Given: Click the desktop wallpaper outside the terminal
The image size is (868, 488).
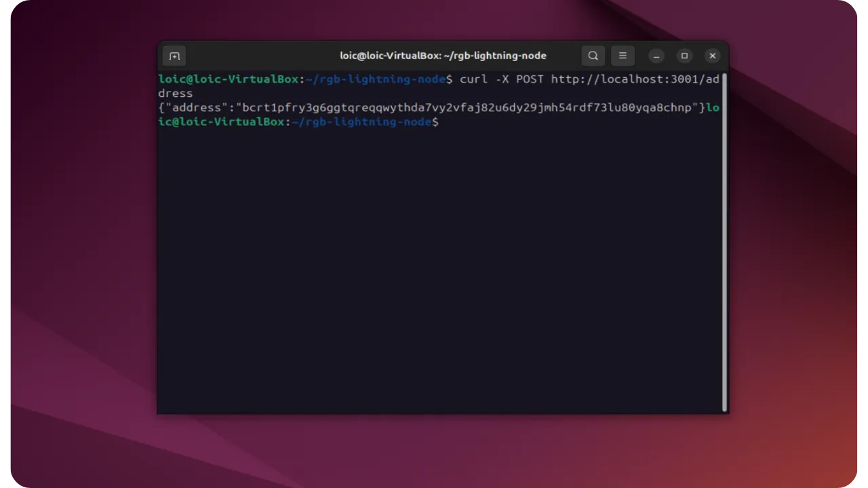Looking at the screenshot, I should pos(81,271).
